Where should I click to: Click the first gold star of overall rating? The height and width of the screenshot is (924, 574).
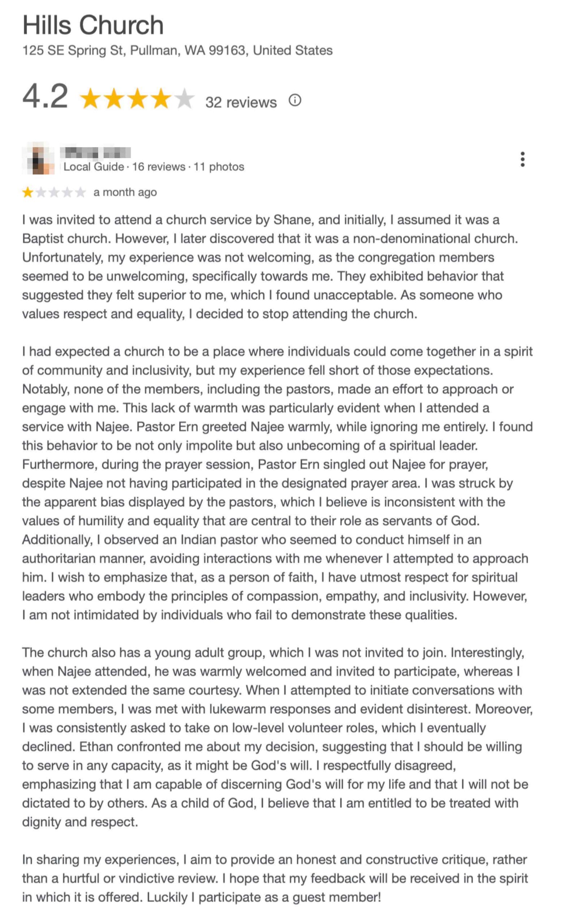[90, 99]
